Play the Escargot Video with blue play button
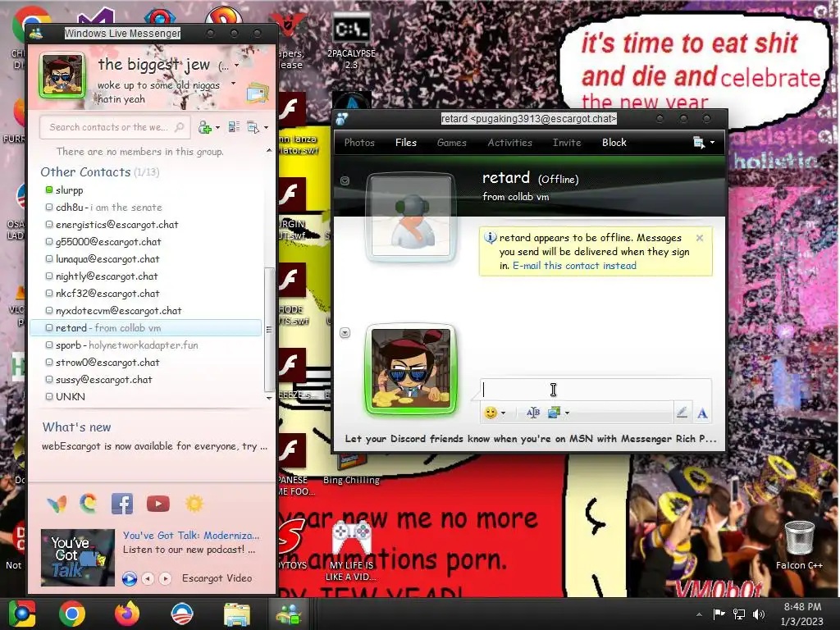 click(129, 578)
